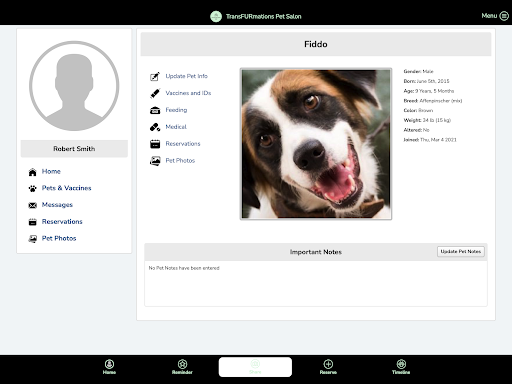Open the hamburger Menu icon
512x384 pixels.
(504, 16)
